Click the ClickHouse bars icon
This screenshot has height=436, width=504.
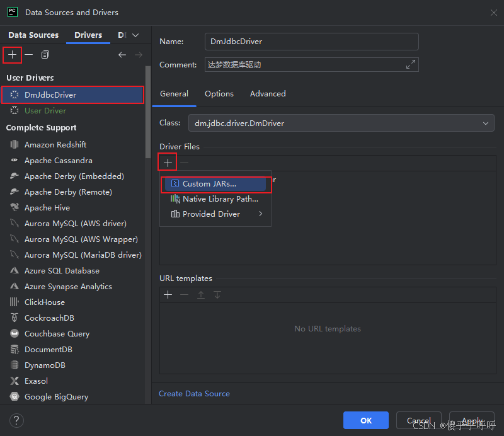[14, 302]
